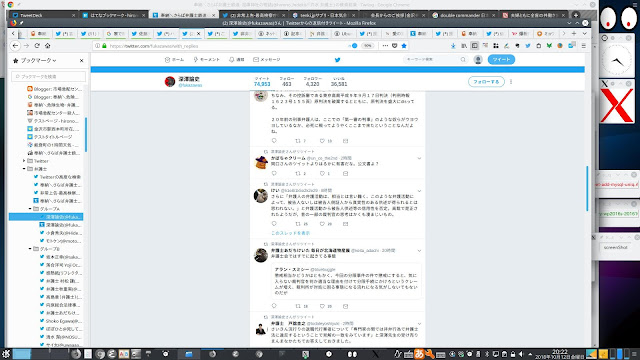The height and width of the screenshot is (360, 640).
Task: Like the かぼちゃクリーム tweet
Action: click(x=322, y=173)
